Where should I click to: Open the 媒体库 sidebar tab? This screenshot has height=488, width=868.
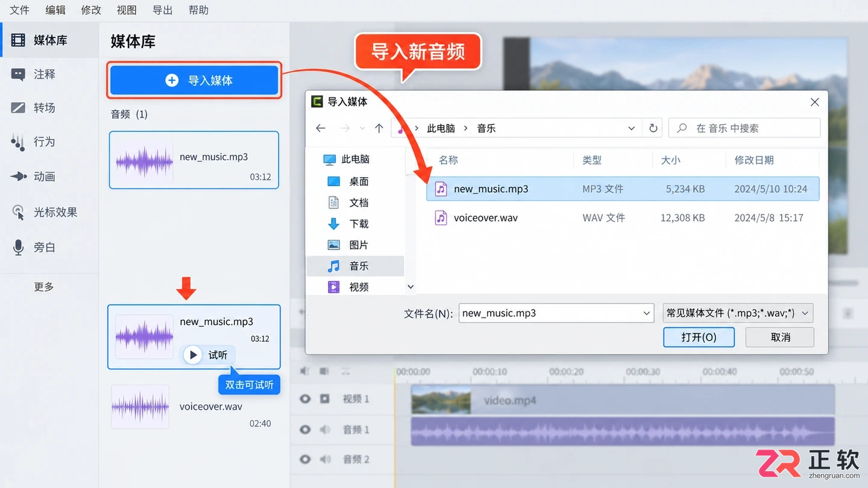[x=49, y=40]
